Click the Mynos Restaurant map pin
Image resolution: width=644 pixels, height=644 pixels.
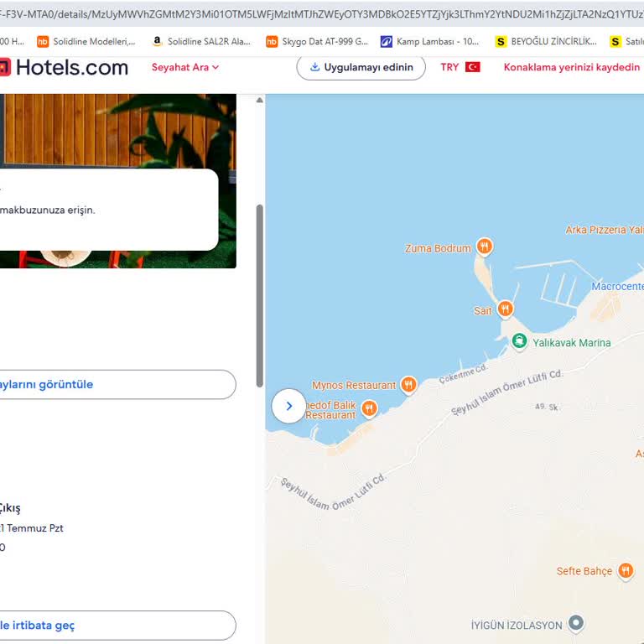[x=408, y=385]
